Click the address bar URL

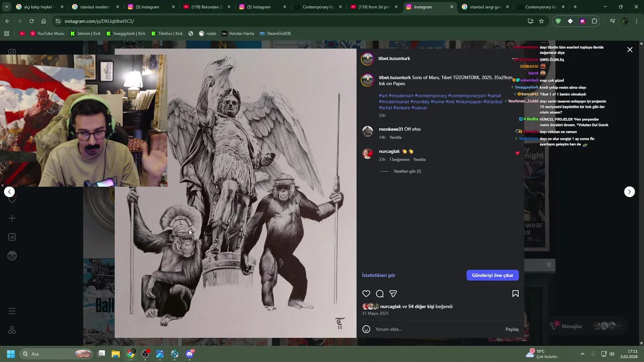coord(99,21)
